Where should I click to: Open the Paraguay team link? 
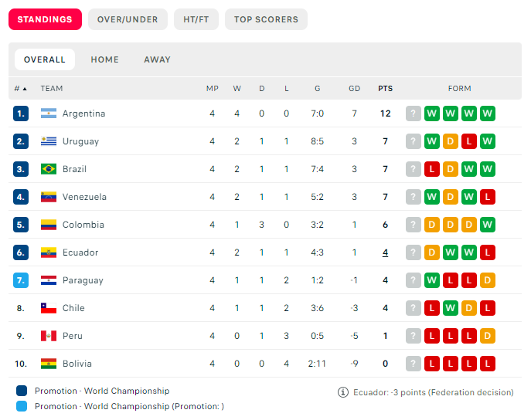83,280
